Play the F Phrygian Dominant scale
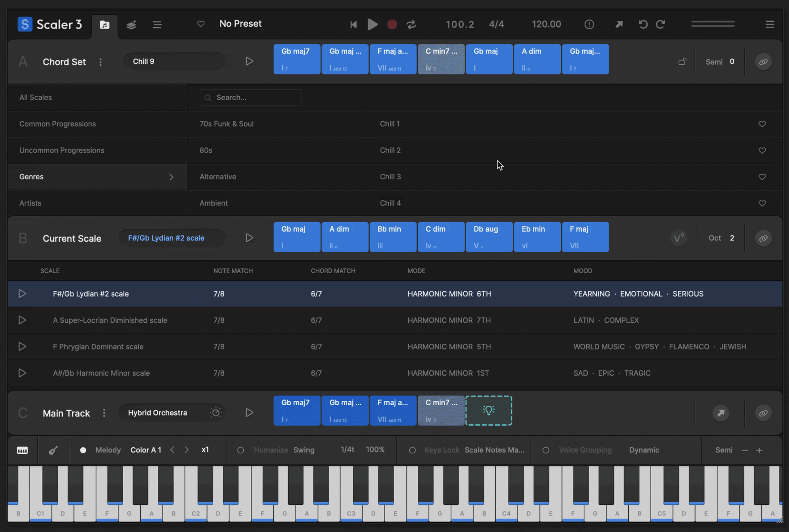 tap(22, 347)
